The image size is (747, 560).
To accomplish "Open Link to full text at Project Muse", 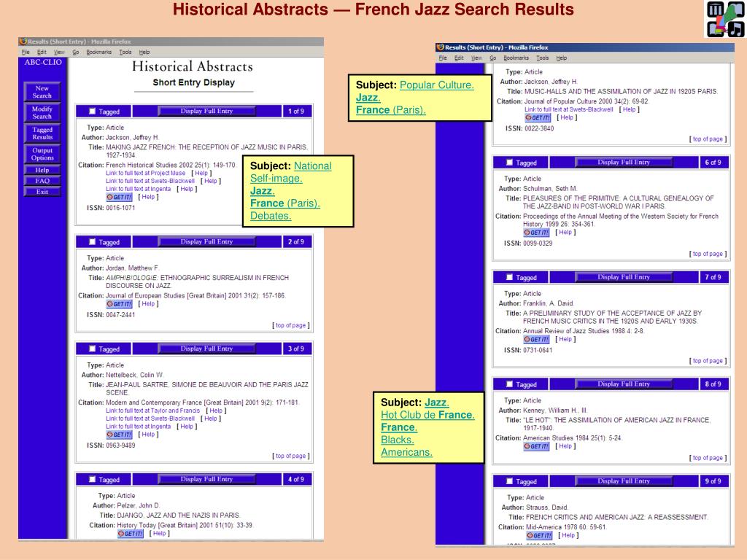I will [145, 174].
